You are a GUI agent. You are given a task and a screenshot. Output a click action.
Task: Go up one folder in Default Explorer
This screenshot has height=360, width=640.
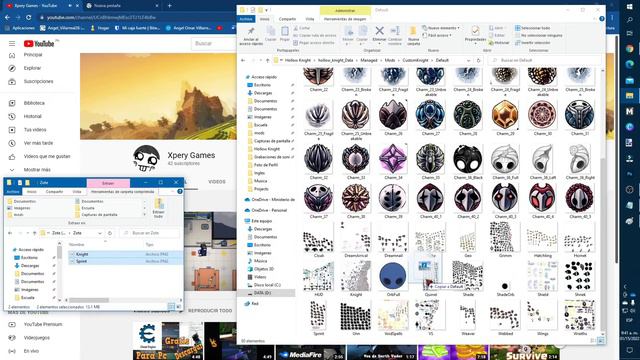(267, 60)
